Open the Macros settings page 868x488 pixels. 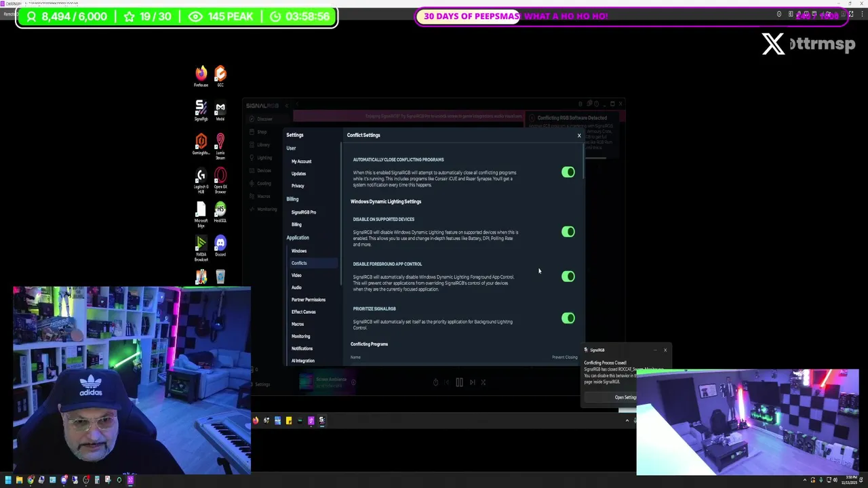pyautogui.click(x=298, y=324)
